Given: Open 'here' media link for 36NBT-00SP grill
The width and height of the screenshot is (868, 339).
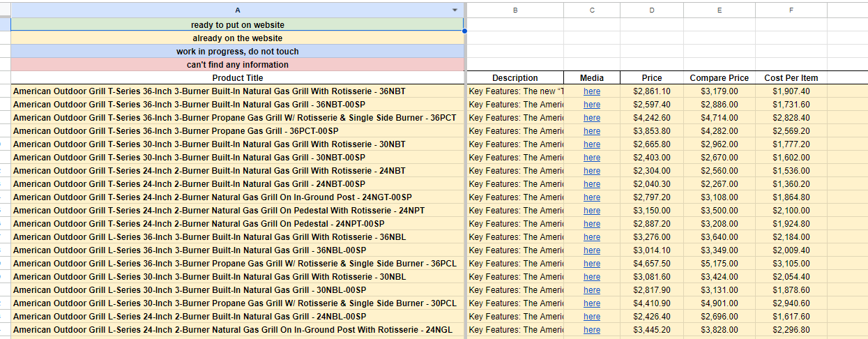Looking at the screenshot, I should tap(592, 105).
